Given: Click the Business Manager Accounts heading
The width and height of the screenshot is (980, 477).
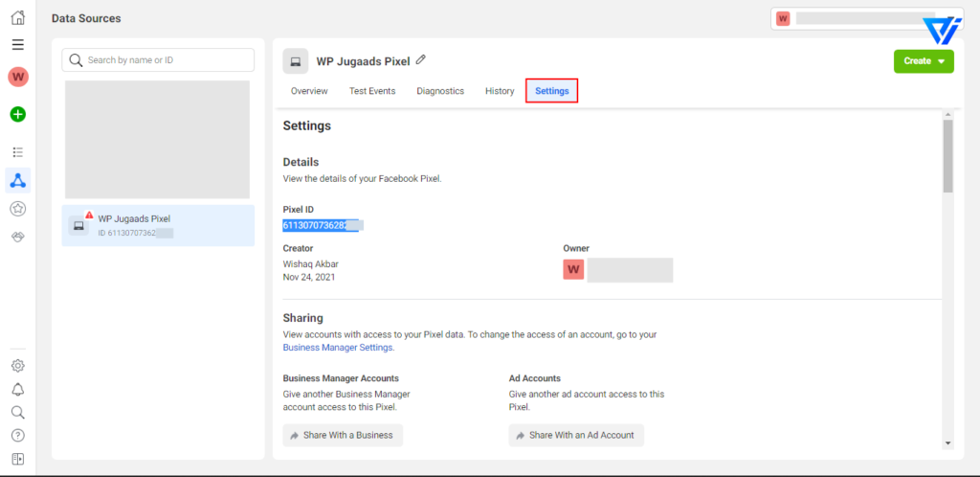Looking at the screenshot, I should (x=341, y=378).
